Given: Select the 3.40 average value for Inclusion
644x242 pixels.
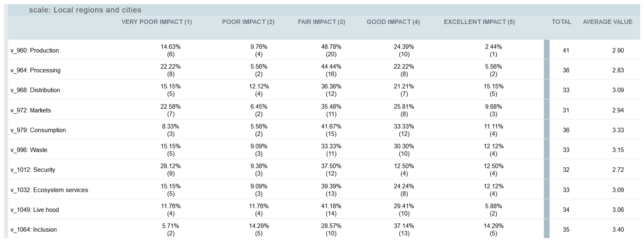Looking at the screenshot, I should coord(618,229).
